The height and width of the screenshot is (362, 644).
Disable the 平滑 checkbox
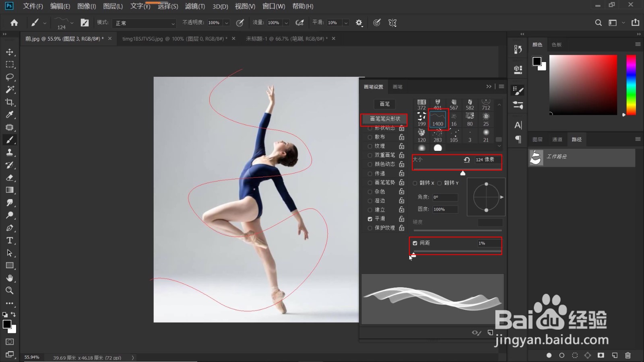[x=370, y=219]
